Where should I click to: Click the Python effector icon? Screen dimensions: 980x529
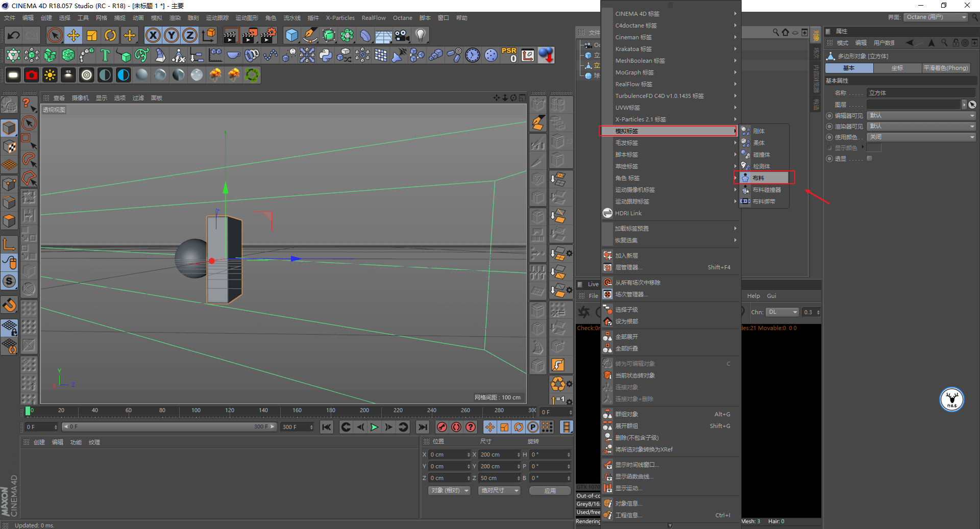(x=326, y=55)
